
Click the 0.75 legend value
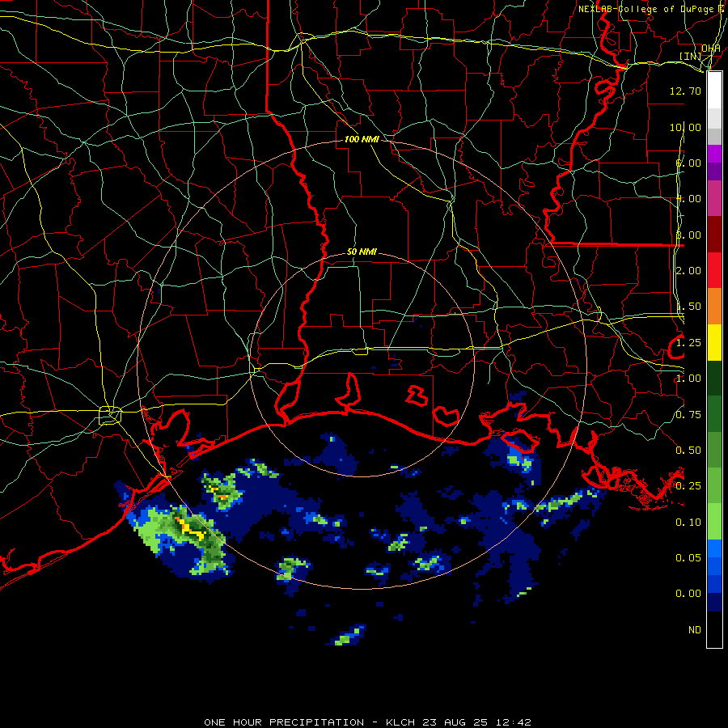tap(688, 415)
